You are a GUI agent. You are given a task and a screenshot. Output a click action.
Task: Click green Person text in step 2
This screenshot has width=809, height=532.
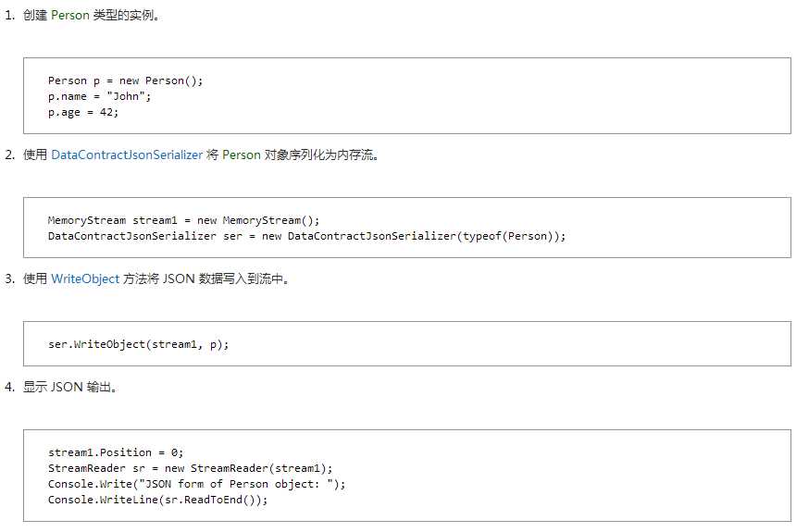tap(241, 155)
